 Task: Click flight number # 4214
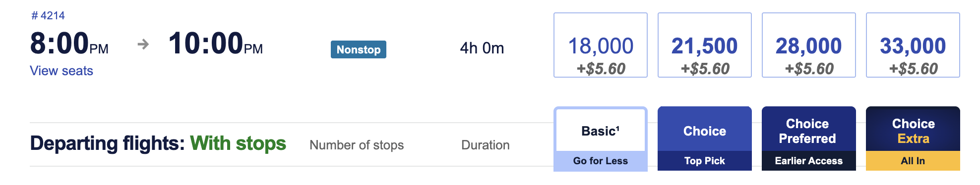click(48, 15)
